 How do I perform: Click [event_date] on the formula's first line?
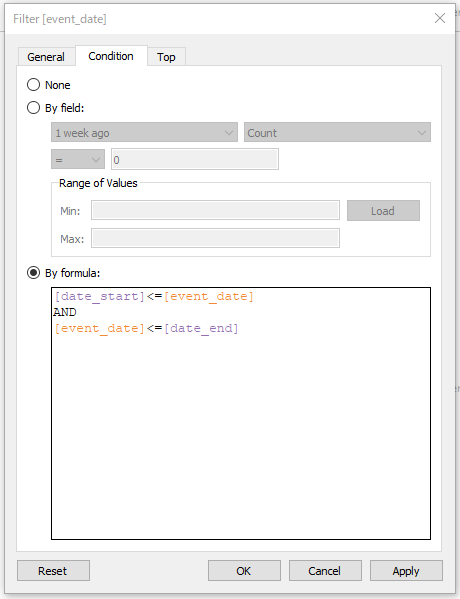point(209,296)
